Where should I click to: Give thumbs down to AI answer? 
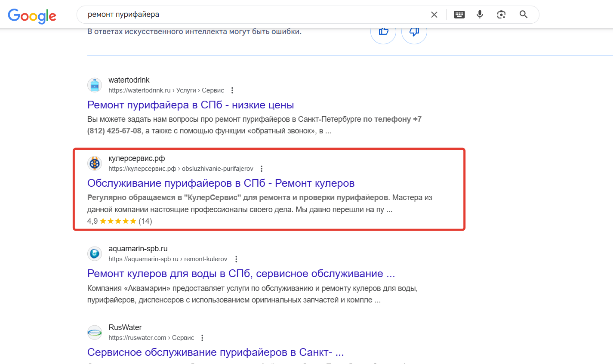click(414, 32)
